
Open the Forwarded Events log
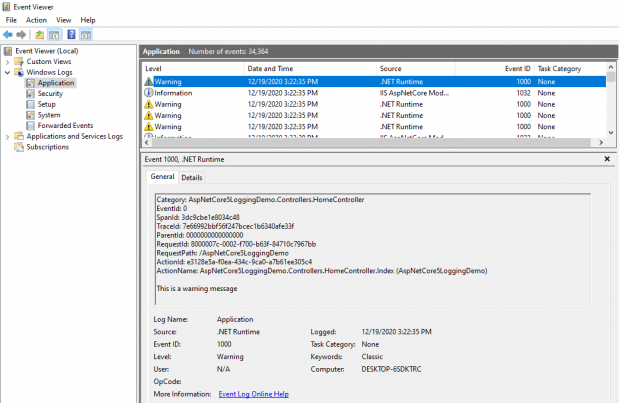[x=64, y=126]
